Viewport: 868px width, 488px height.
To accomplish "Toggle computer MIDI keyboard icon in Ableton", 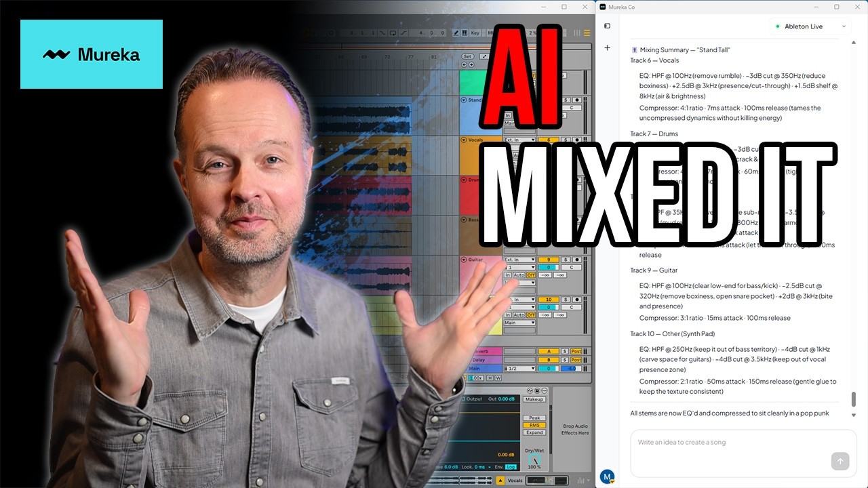I will 465,33.
